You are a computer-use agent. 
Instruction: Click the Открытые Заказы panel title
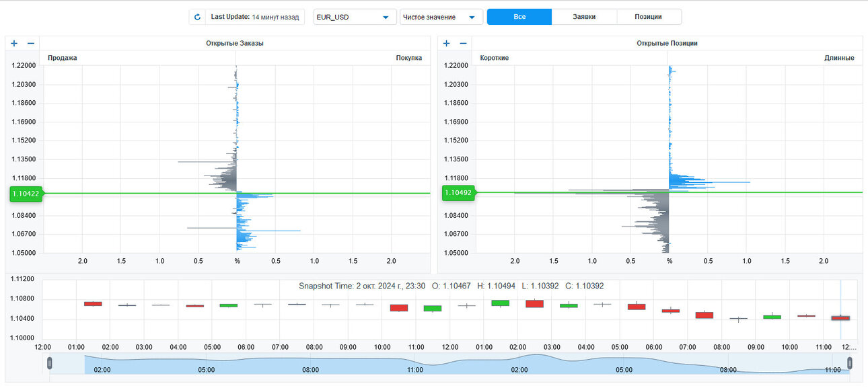pyautogui.click(x=234, y=43)
